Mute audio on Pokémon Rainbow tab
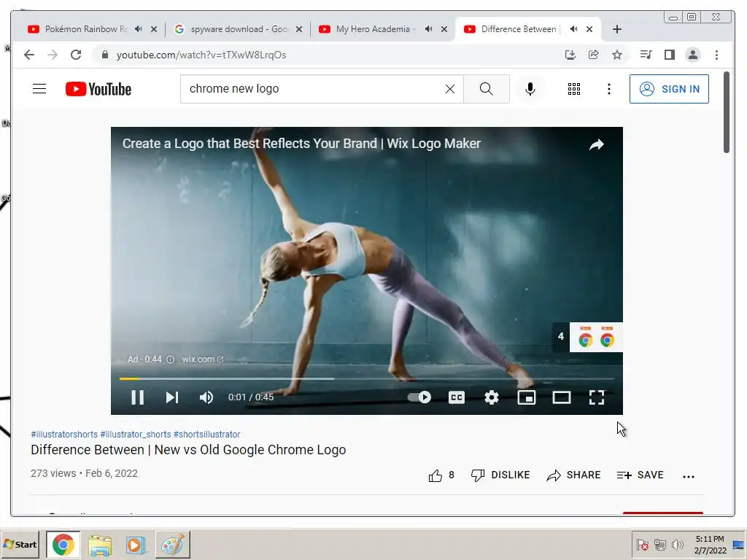747x560 pixels. [138, 29]
